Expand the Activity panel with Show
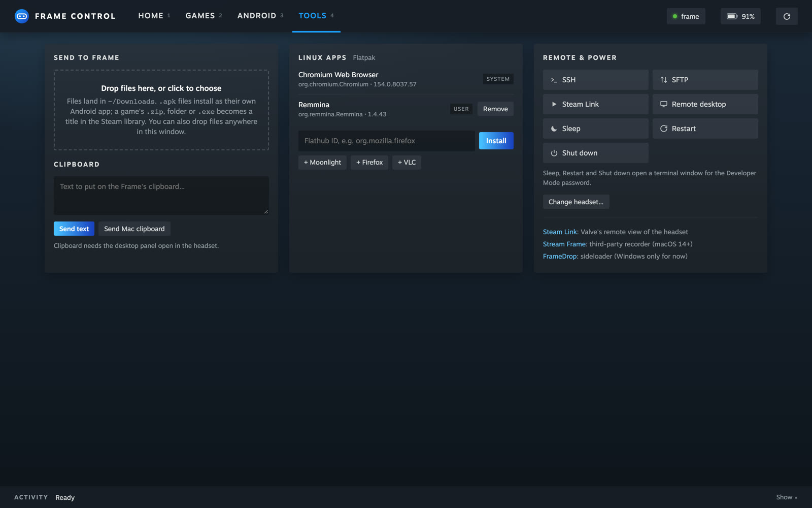This screenshot has height=508, width=812. 787,497
